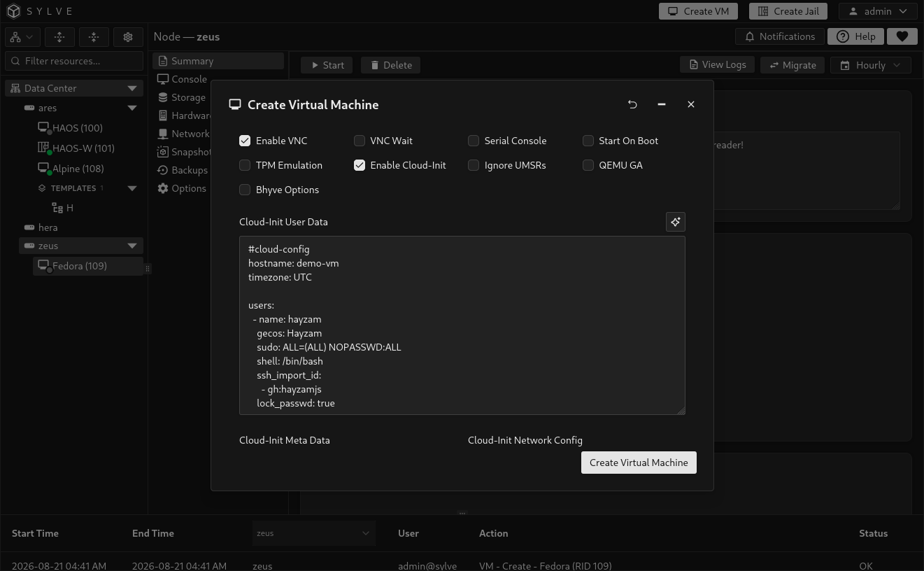
Task: Click the Create Jail button
Action: coord(788,11)
